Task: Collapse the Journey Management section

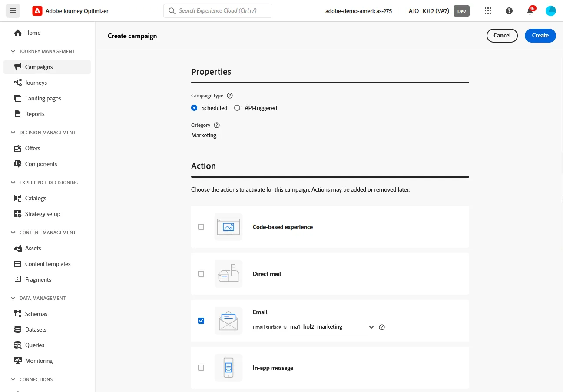Action: [x=13, y=51]
